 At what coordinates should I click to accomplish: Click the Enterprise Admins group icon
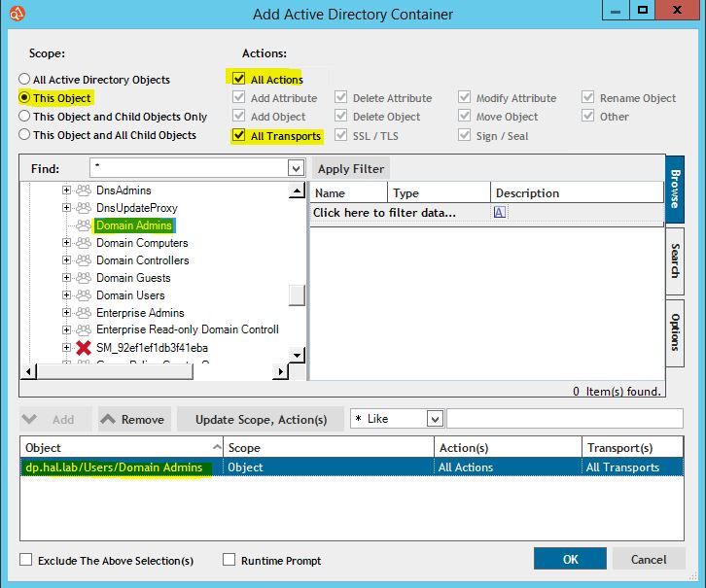pos(84,313)
